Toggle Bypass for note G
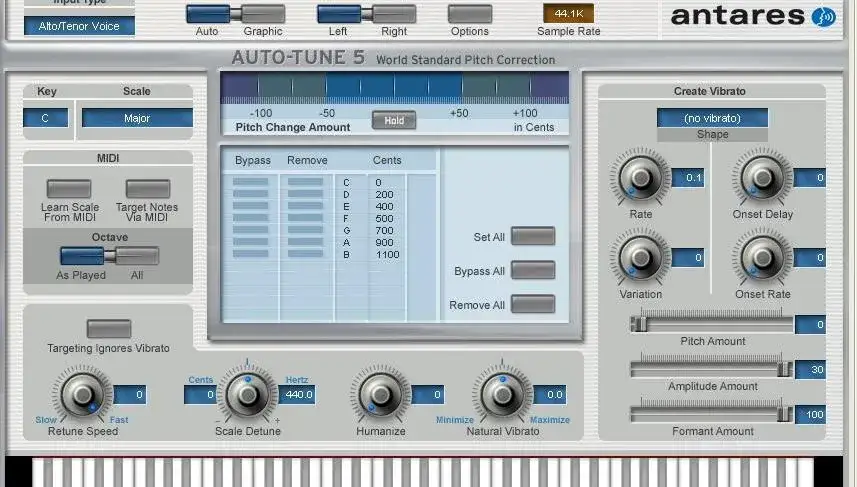The image size is (857, 487). 250,230
